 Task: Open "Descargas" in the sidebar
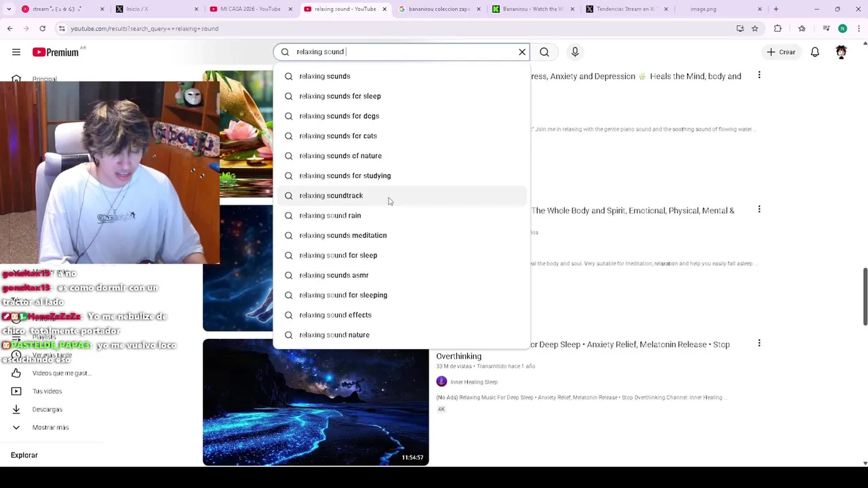tap(47, 409)
